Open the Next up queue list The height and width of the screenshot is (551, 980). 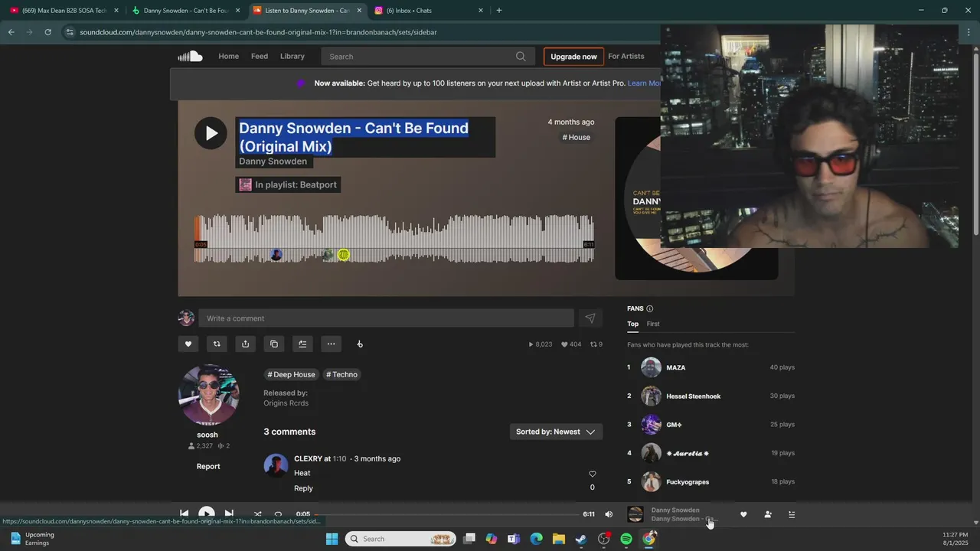(x=792, y=514)
